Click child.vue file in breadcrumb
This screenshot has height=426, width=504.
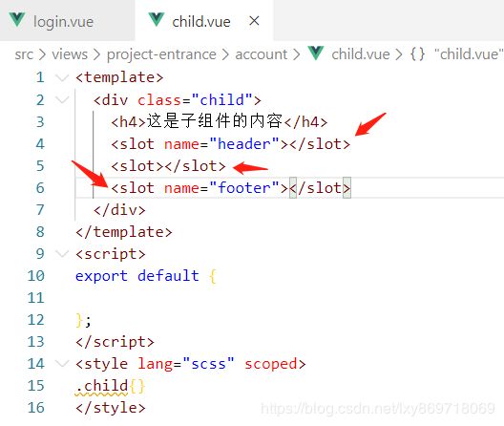point(360,54)
